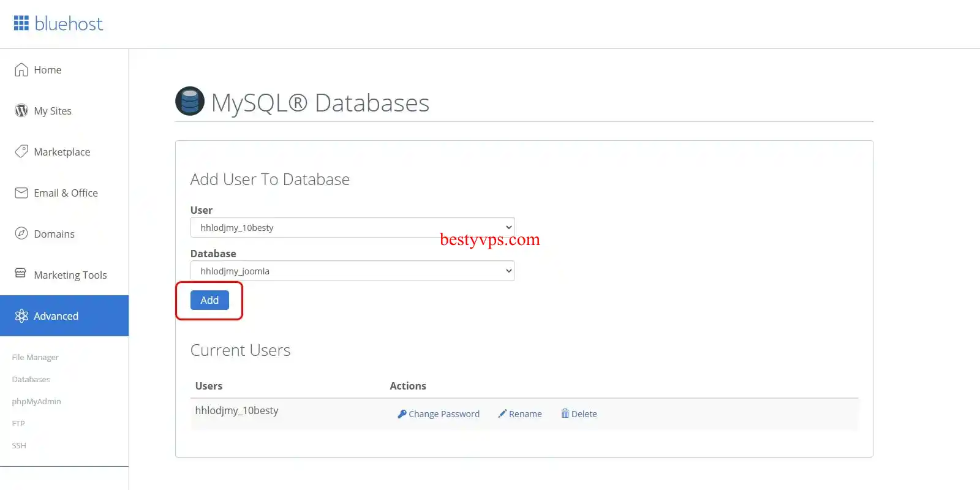Screen dimensions: 980x490
Task: Click the Actions column header
Action: (408, 386)
